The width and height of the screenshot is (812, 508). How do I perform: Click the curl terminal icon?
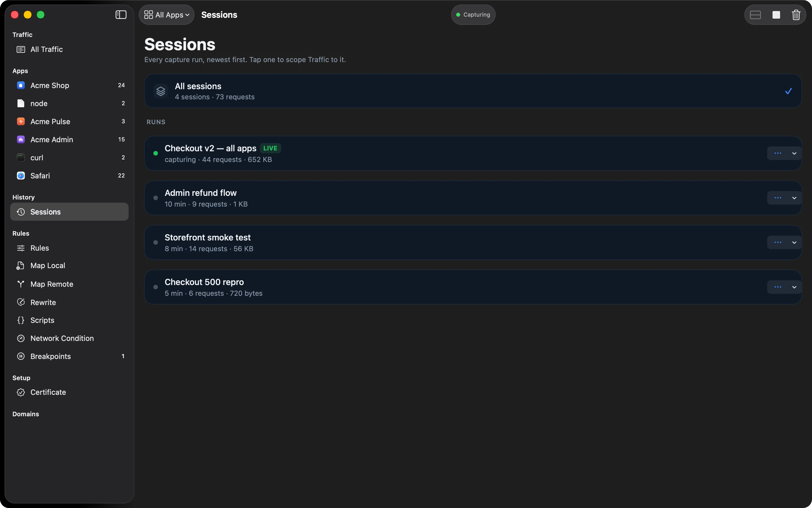pos(21,157)
